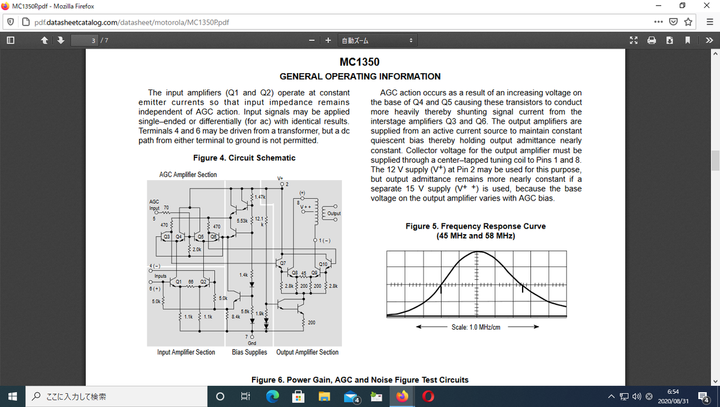This screenshot has width=720, height=407.
Task: Print the PDF document
Action: 652,41
